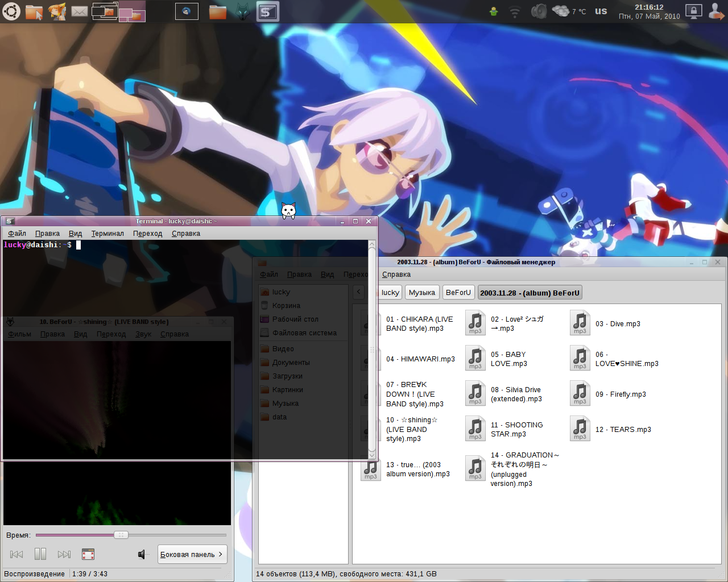Click the '1:39 / 3:43' time status
The width and height of the screenshot is (728, 582).
[90, 574]
